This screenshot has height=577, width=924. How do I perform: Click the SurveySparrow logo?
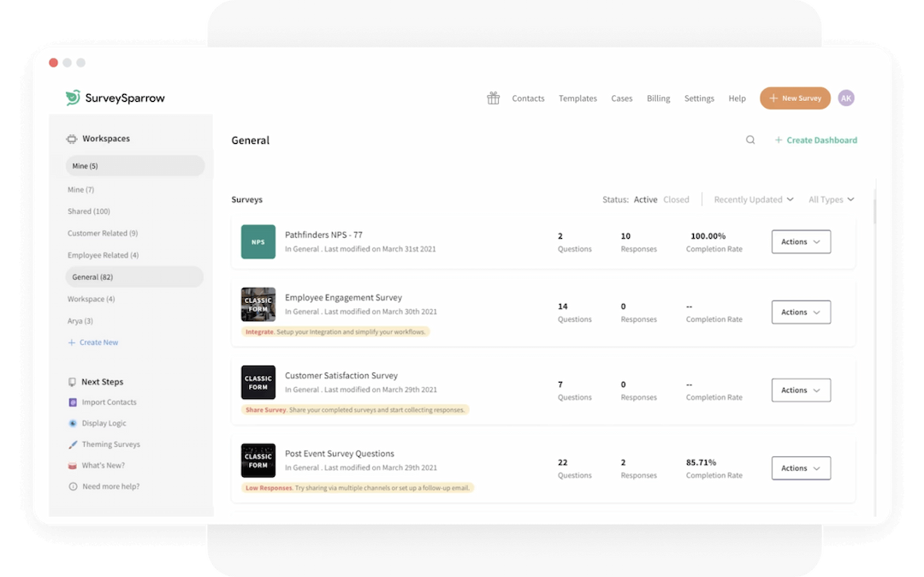pyautogui.click(x=115, y=98)
